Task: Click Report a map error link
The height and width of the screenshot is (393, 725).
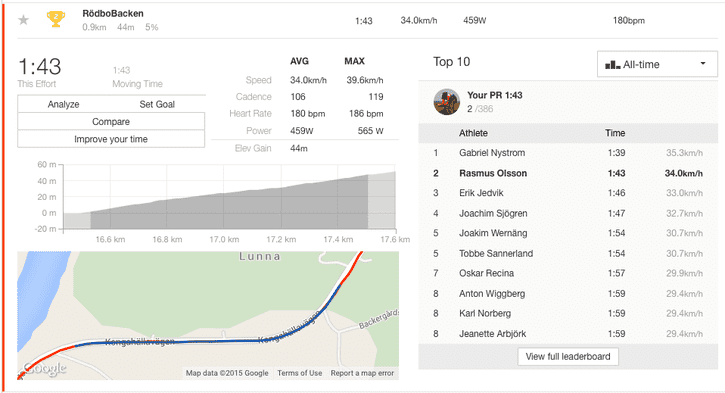Action: 362,373
